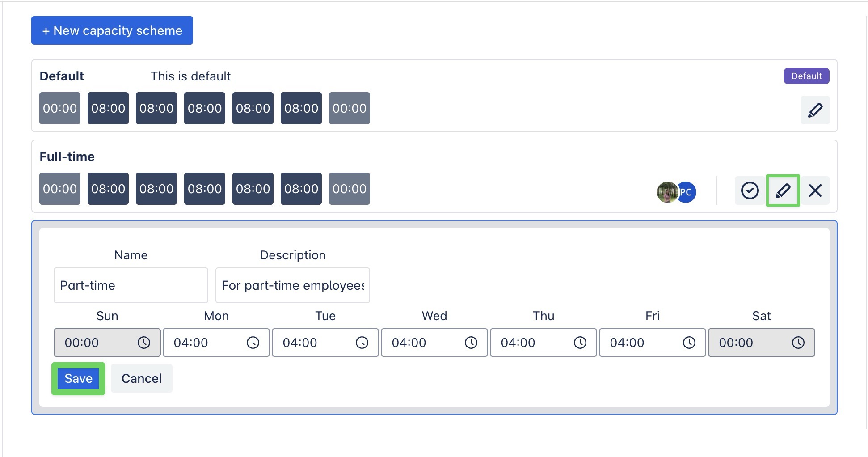The image size is (868, 457).
Task: Click the Full-time scheme edit pencil icon
Action: pyautogui.click(x=783, y=190)
